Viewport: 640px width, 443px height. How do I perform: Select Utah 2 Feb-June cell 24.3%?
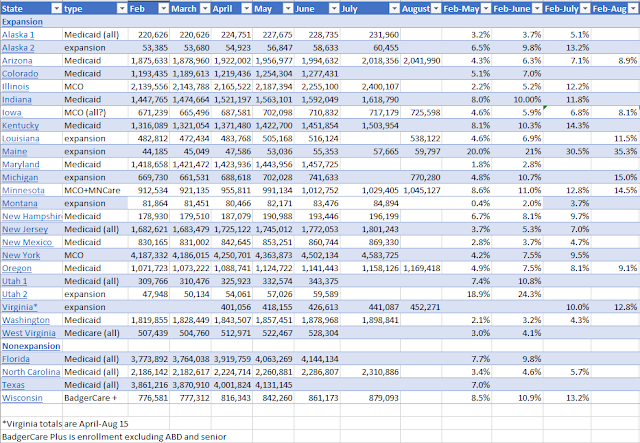[x=517, y=294]
